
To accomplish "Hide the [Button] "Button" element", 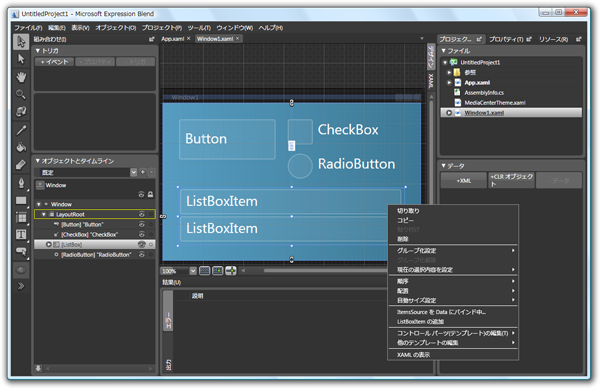I will coord(142,225).
